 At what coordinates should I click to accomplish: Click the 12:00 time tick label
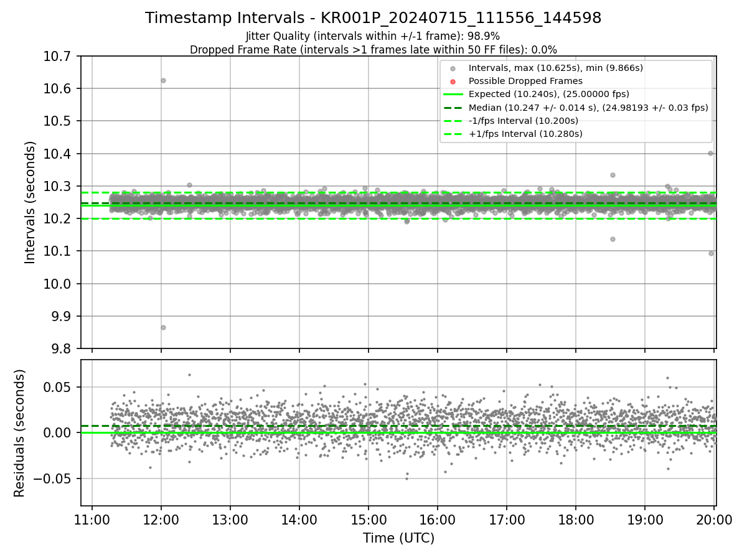(161, 519)
